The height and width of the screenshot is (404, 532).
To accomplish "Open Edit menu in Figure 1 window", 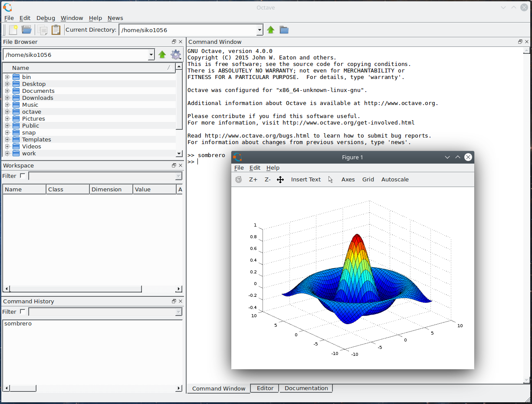I will 255,168.
